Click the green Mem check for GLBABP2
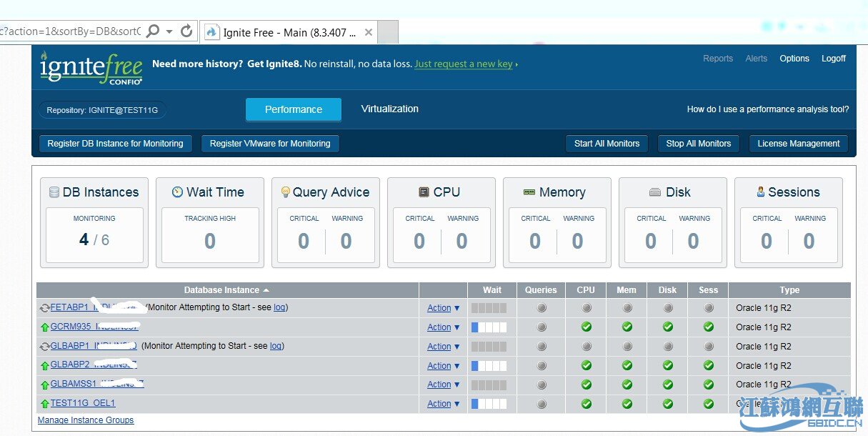Image resolution: width=868 pixels, height=436 pixels. pos(627,365)
